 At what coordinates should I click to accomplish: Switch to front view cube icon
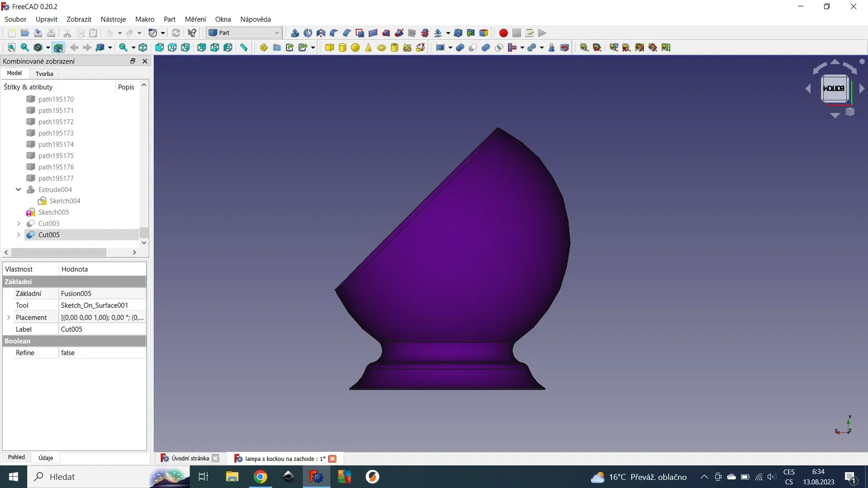tap(159, 48)
